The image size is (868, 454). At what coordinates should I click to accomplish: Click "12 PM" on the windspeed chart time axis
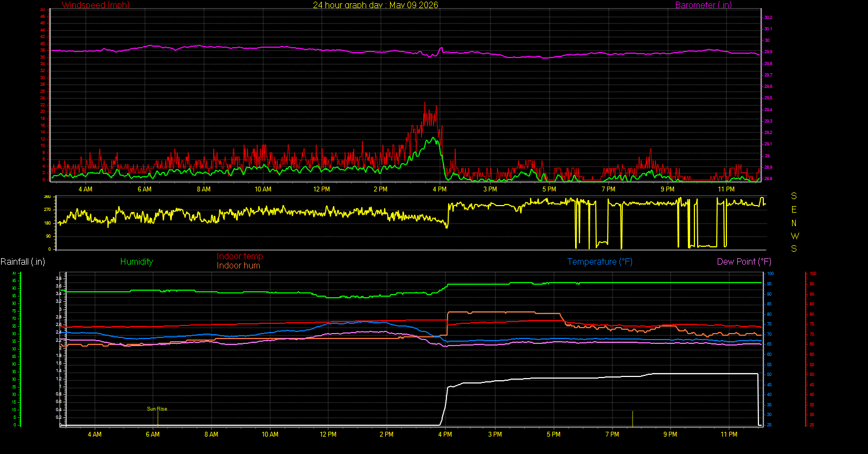coord(322,189)
